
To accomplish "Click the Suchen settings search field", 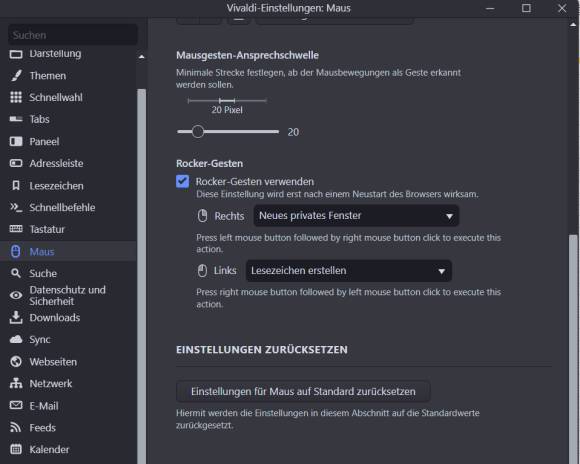I will 73,35.
